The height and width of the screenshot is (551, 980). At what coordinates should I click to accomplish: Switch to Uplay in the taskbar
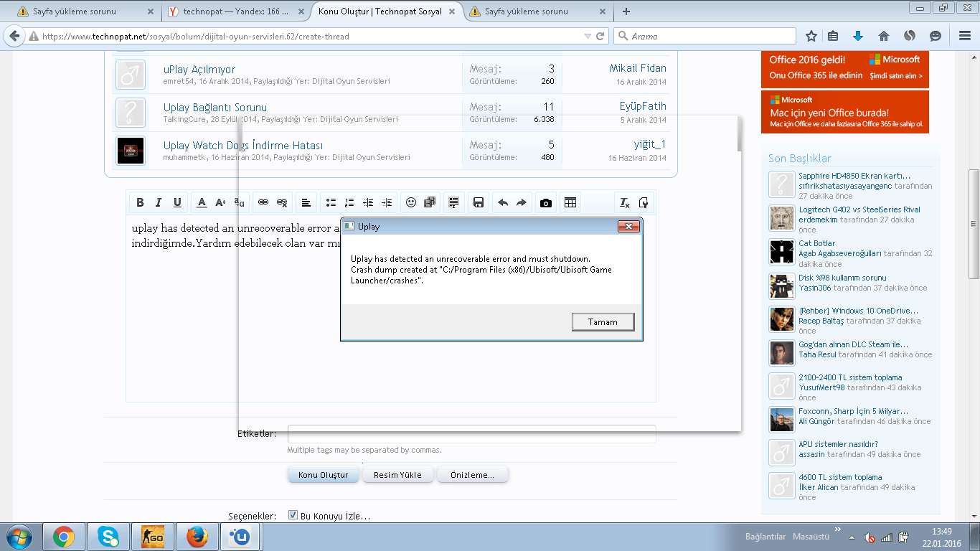(x=240, y=536)
